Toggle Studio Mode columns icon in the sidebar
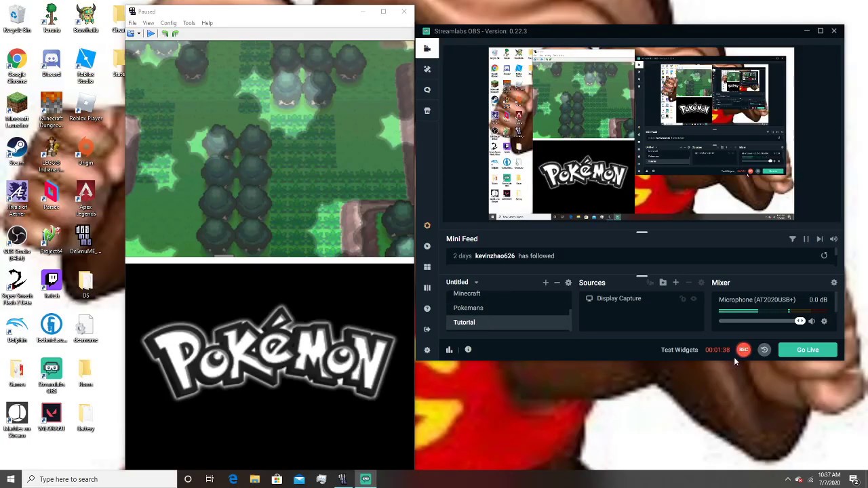The height and width of the screenshot is (488, 868). tap(427, 287)
